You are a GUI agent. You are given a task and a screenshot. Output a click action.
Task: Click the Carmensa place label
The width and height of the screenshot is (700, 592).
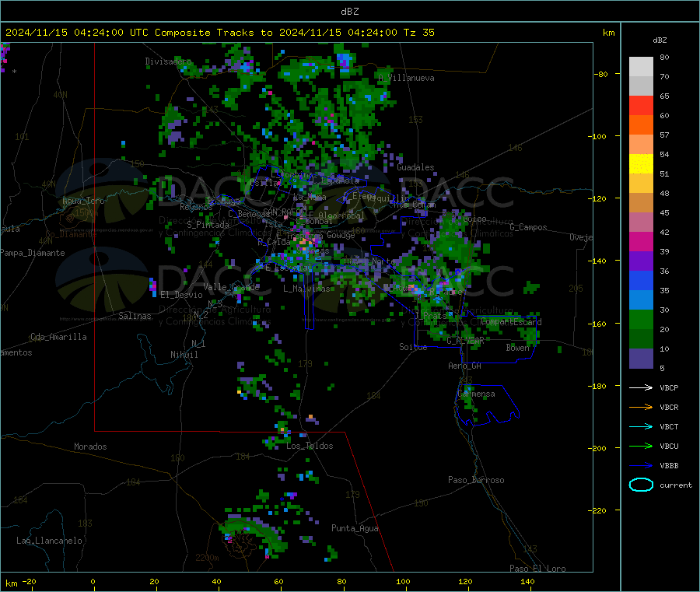click(476, 394)
